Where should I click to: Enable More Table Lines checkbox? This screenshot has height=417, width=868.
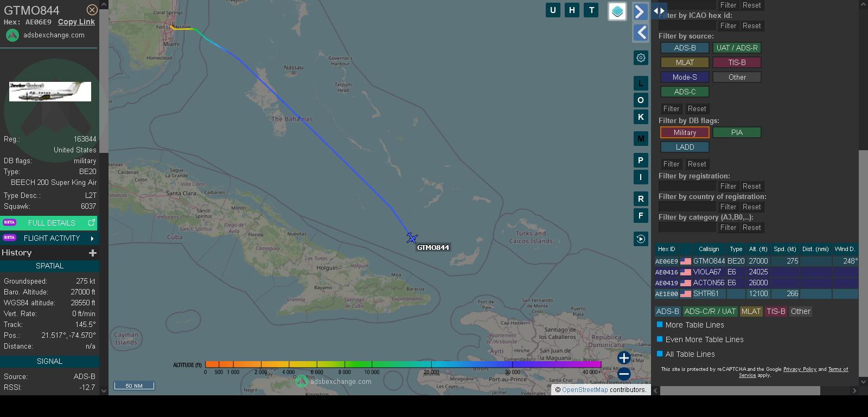pyautogui.click(x=660, y=324)
